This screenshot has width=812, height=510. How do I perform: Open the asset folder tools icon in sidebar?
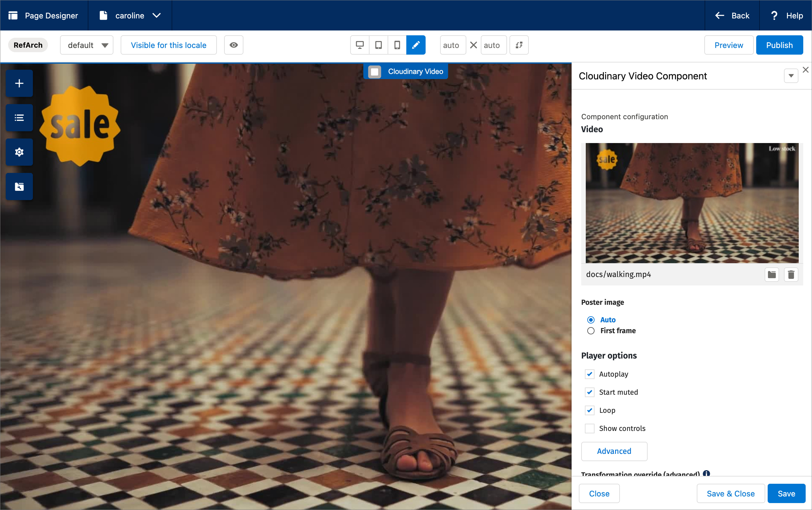click(19, 186)
